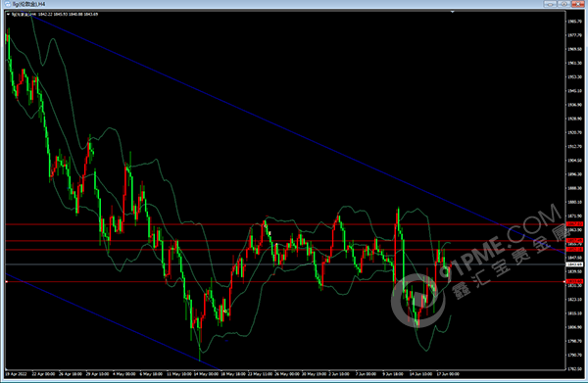Click the red 1833 price label on axis

[574, 281]
